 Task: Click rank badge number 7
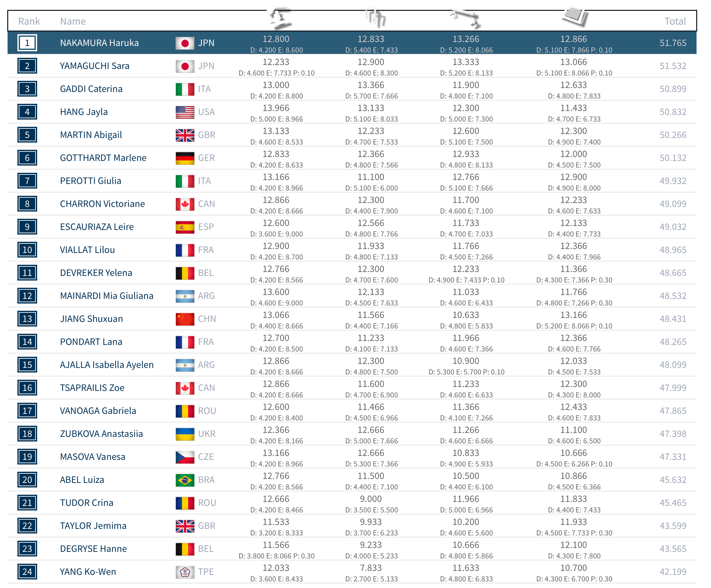27,181
